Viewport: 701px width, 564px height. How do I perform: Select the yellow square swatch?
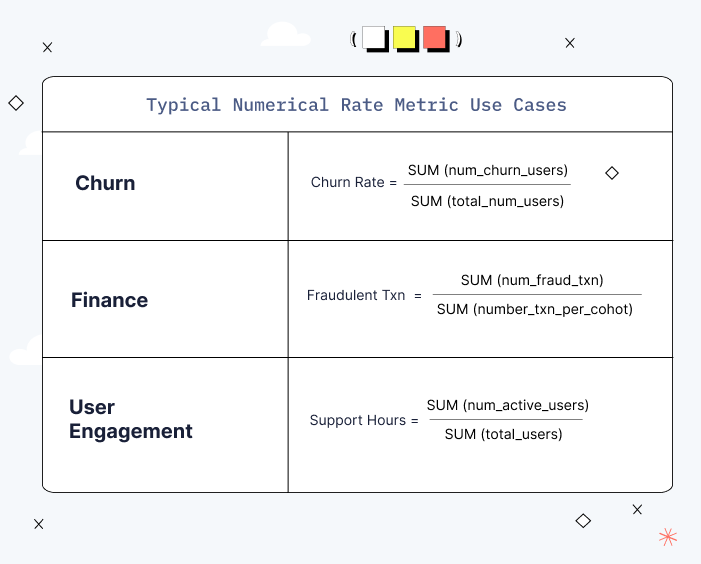404,39
